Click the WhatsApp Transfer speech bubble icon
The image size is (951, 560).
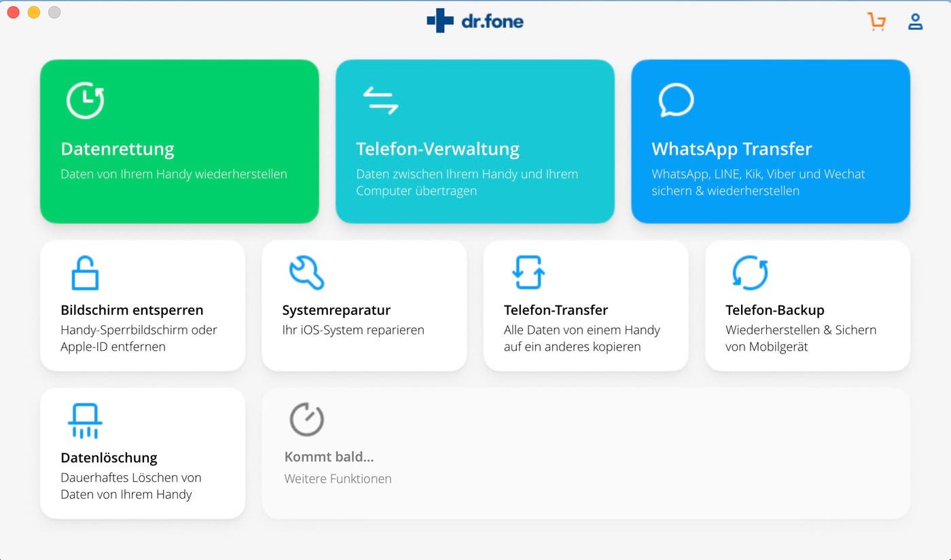point(676,100)
